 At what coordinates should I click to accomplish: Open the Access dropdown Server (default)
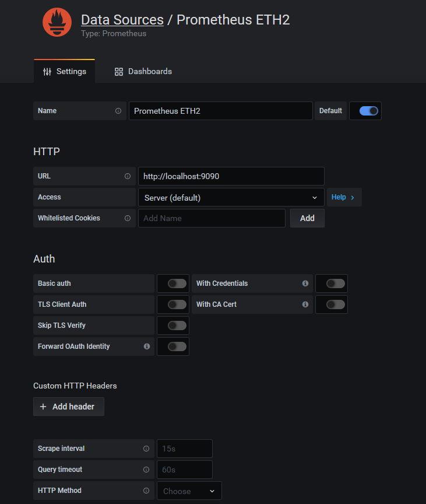click(x=231, y=197)
